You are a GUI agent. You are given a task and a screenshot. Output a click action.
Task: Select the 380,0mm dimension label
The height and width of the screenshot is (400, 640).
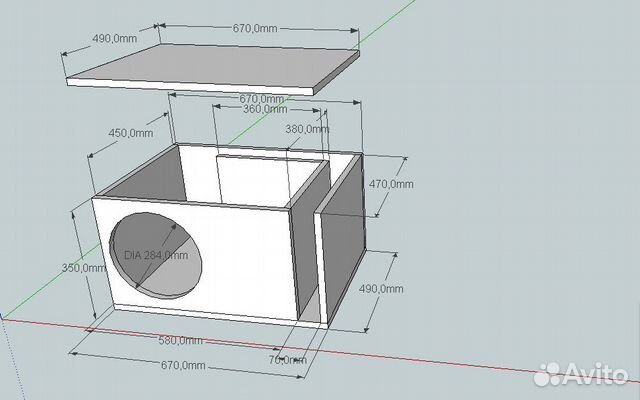click(307, 129)
